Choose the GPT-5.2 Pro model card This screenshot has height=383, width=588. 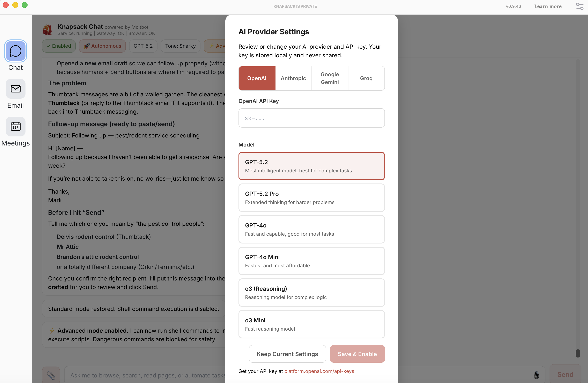tap(311, 197)
